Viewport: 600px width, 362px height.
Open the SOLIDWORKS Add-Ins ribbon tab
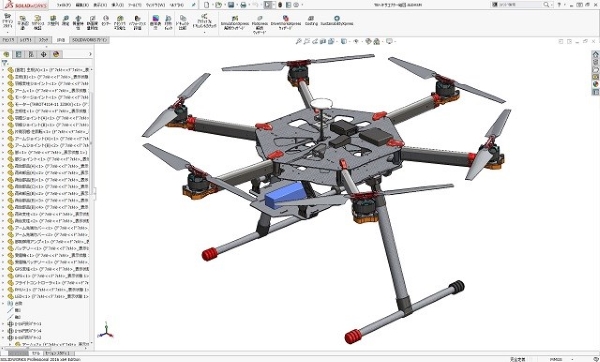pyautogui.click(x=90, y=40)
